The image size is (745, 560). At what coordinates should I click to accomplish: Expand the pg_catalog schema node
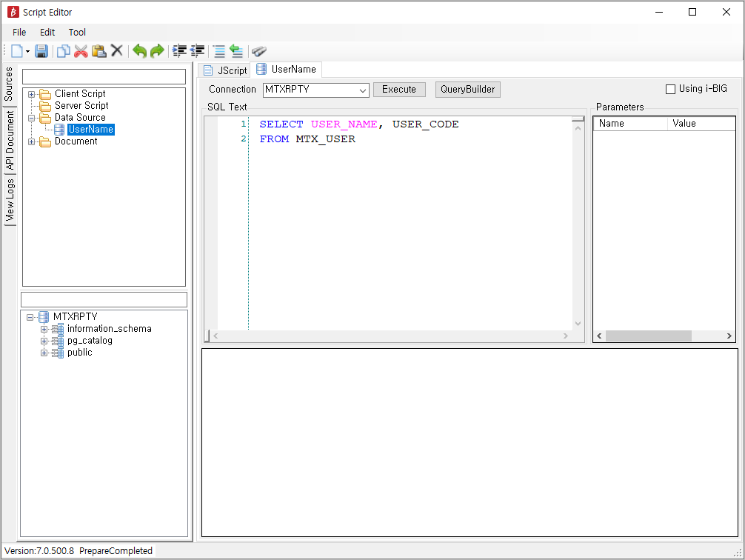click(x=44, y=341)
